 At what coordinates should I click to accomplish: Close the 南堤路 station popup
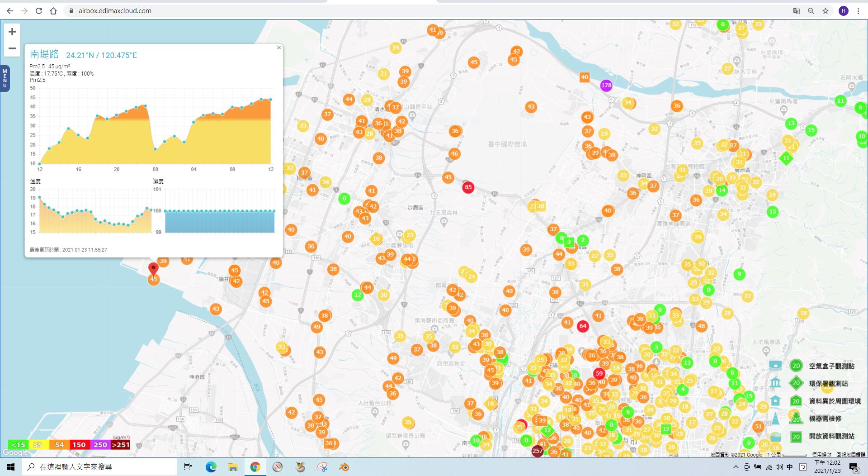[279, 48]
